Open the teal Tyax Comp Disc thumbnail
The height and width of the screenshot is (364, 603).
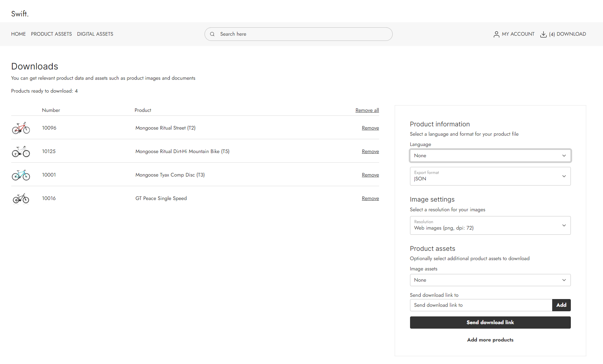[21, 175]
